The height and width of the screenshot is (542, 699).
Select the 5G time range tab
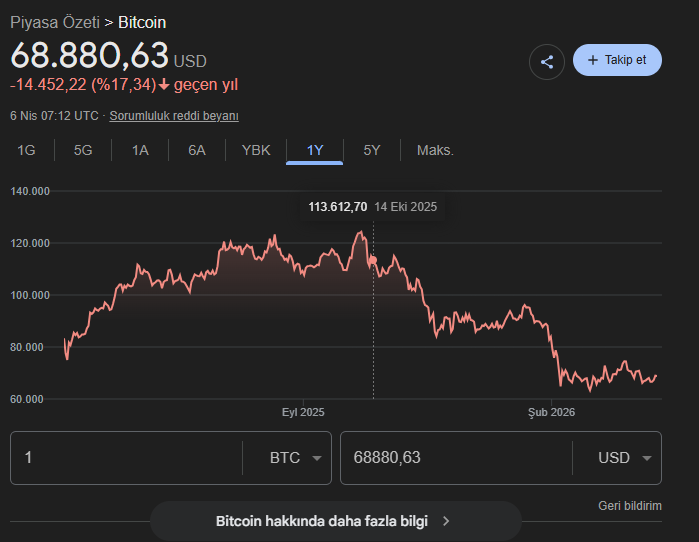click(83, 150)
